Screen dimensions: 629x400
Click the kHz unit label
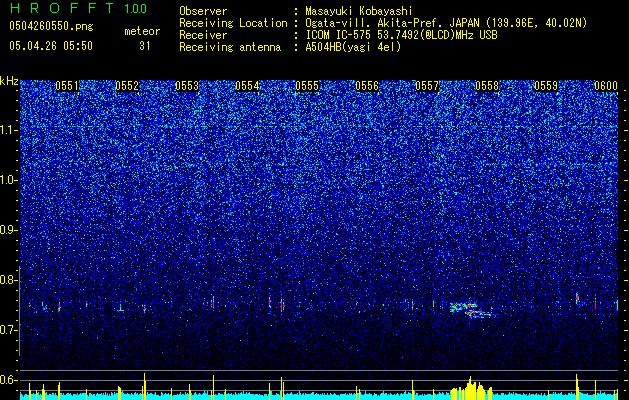pos(9,81)
